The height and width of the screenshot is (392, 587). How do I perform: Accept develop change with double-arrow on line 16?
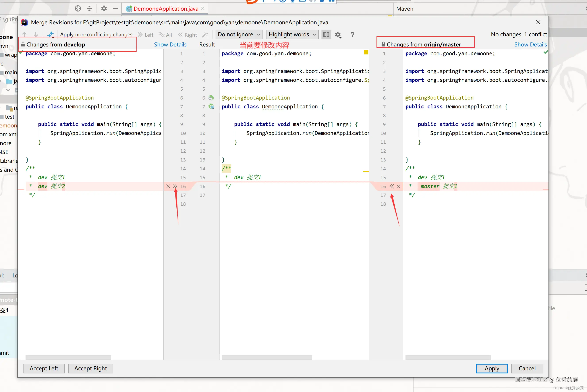click(x=175, y=186)
